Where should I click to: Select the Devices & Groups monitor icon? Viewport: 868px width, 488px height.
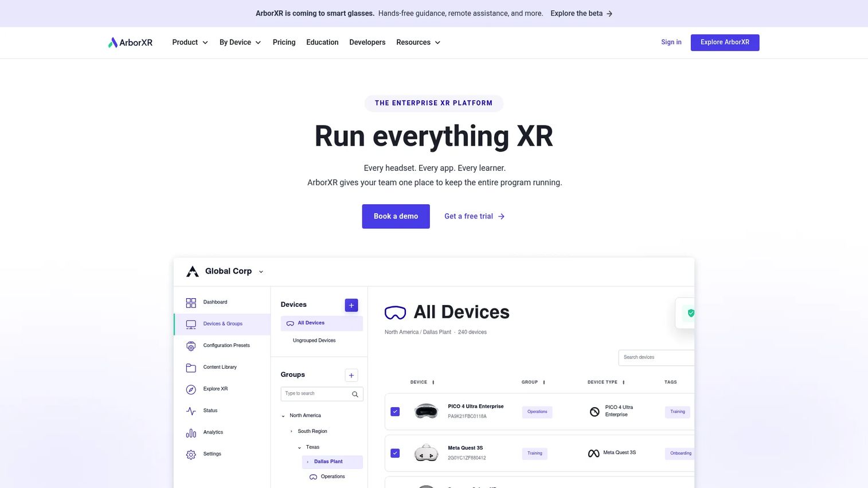click(191, 324)
